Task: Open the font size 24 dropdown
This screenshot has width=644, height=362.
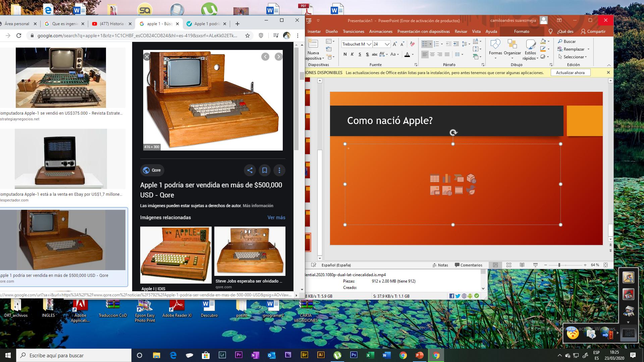Action: (387, 44)
